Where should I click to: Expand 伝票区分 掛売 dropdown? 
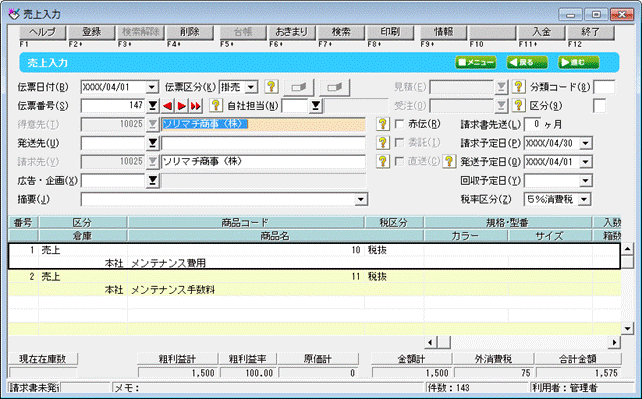coord(251,87)
